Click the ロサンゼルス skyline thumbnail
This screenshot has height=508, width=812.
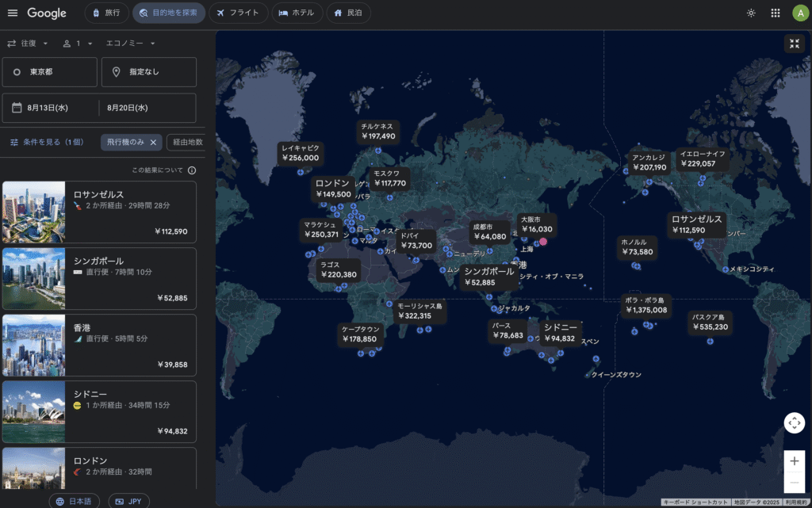click(x=33, y=212)
